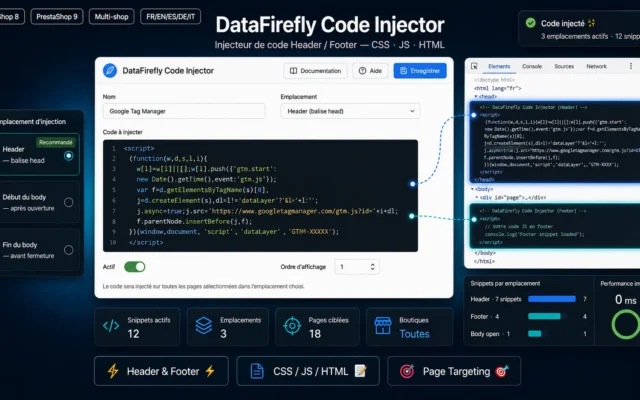Click the notepad emoji after CSS / JS / HTML
Viewport: 640px width, 400px height.
pyautogui.click(x=360, y=371)
